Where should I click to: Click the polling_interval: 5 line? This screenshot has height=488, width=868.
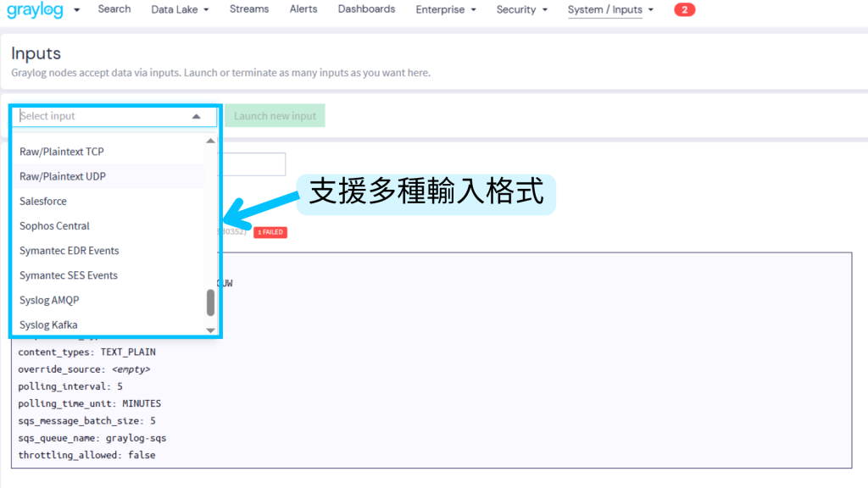point(70,386)
